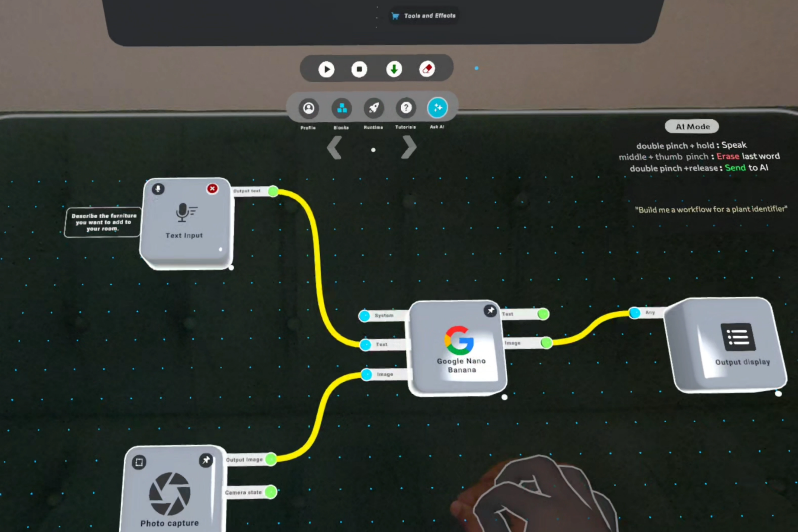
Task: Open the Profile menu icon
Action: click(309, 109)
